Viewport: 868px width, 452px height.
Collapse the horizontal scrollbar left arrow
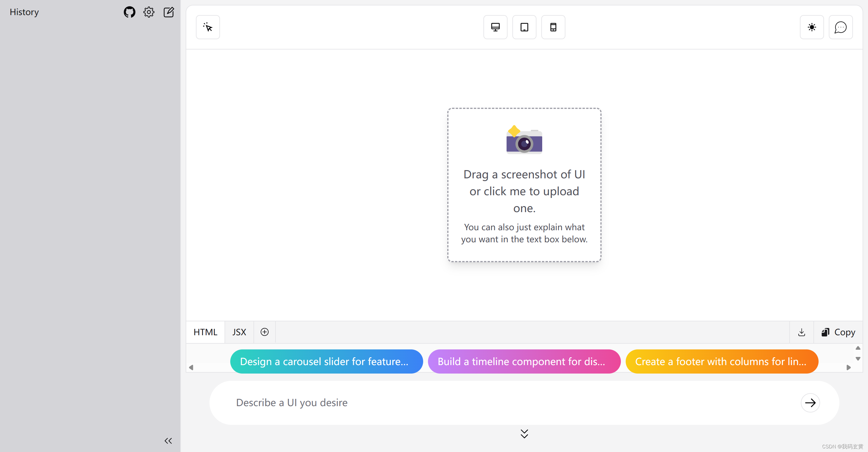pyautogui.click(x=191, y=368)
